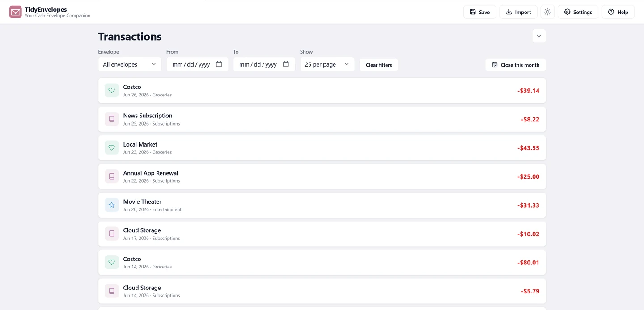The image size is (644, 310).
Task: Open Settings
Action: [x=578, y=12]
